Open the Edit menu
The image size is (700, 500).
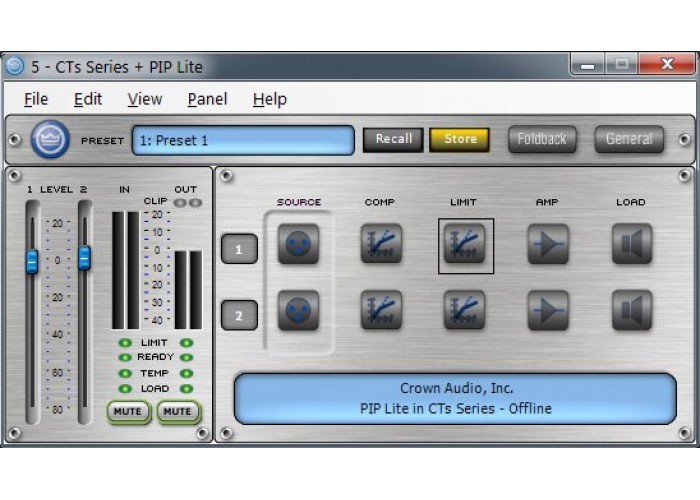(88, 99)
